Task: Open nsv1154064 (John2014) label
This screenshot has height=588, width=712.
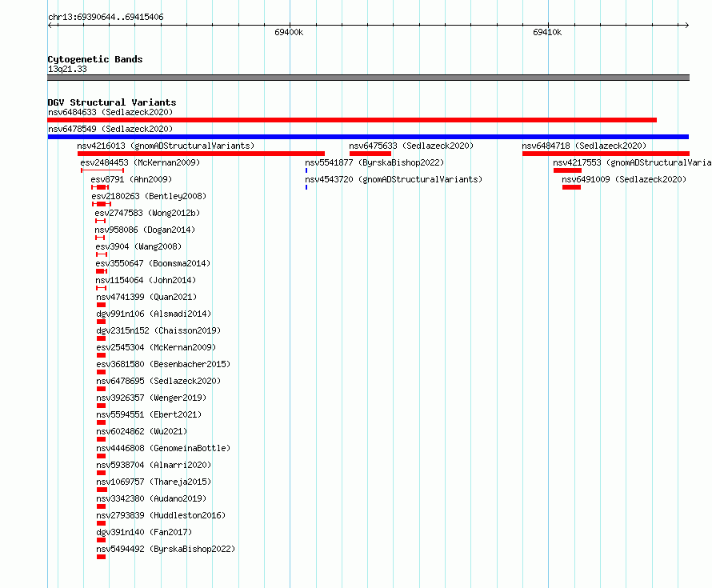Action: [146, 280]
